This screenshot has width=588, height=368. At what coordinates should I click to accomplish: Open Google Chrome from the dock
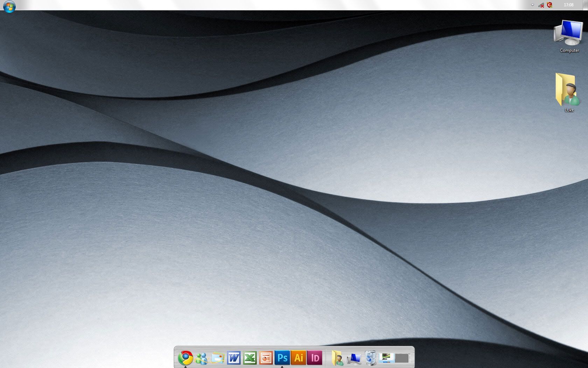tap(185, 358)
